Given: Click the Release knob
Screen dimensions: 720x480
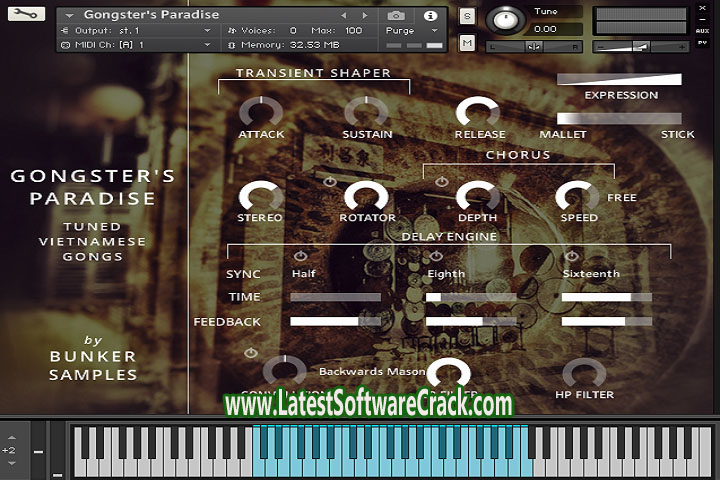Looking at the screenshot, I should coord(478,111).
